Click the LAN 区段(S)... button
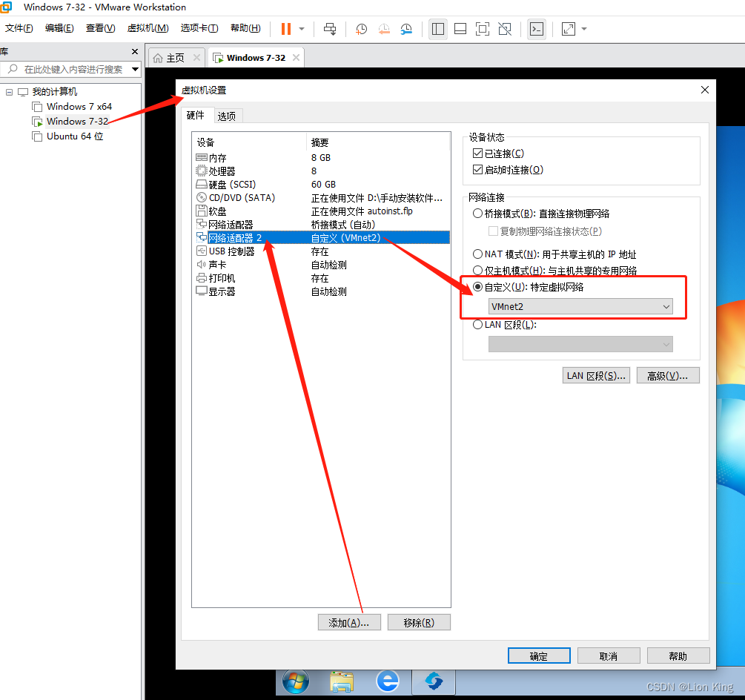Image resolution: width=745 pixels, height=700 pixels. coord(596,375)
